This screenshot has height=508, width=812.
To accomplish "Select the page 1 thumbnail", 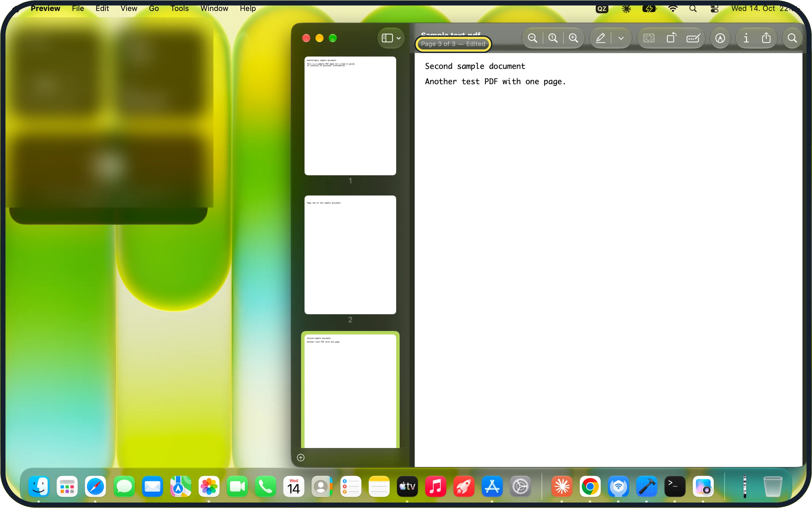I will click(x=350, y=116).
